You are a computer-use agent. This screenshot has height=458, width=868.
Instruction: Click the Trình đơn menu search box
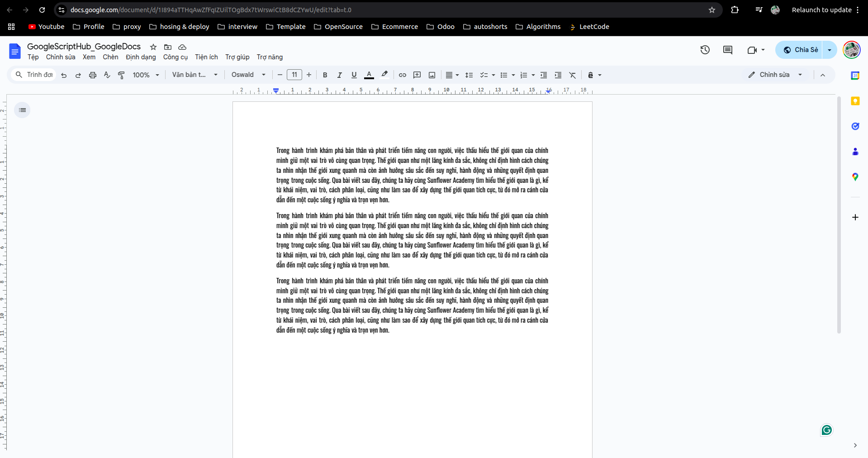click(34, 75)
